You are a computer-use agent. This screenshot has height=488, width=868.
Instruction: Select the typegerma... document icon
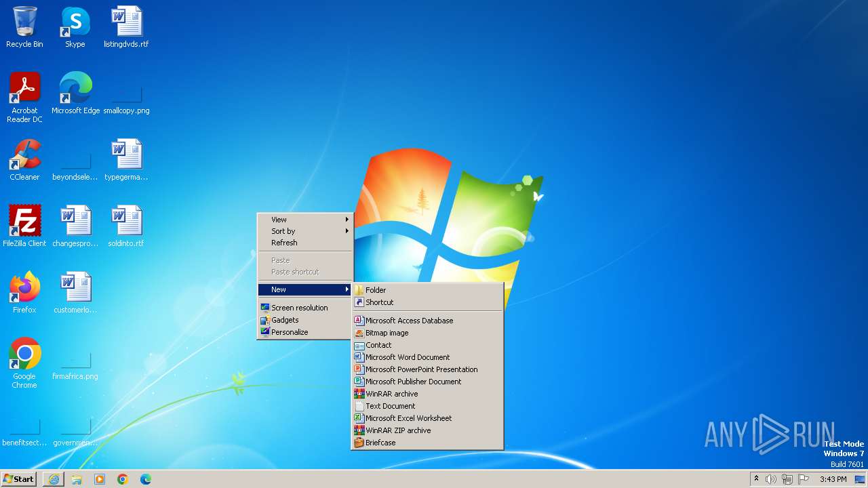126,160
